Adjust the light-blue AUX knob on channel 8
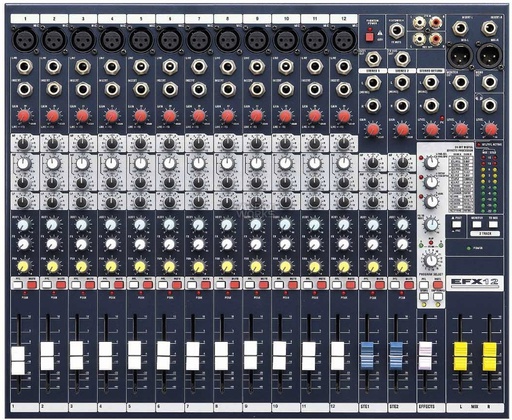 [227, 225]
